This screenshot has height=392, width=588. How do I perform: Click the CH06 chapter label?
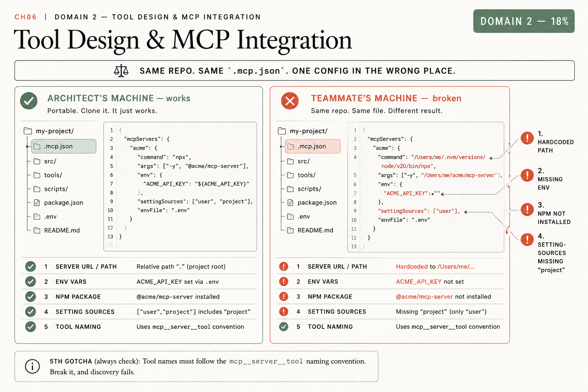[26, 17]
